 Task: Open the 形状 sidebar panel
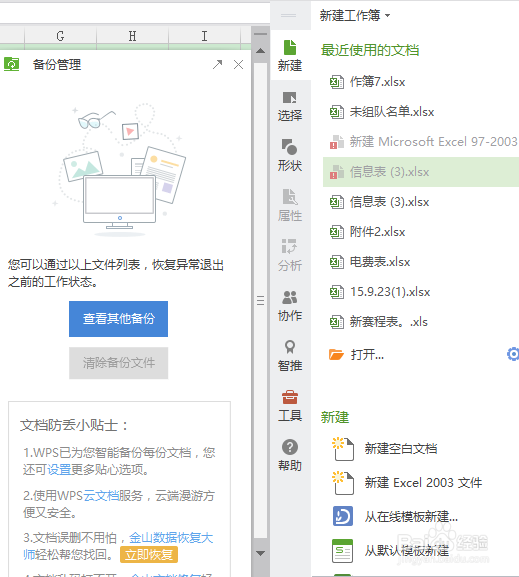(x=290, y=155)
